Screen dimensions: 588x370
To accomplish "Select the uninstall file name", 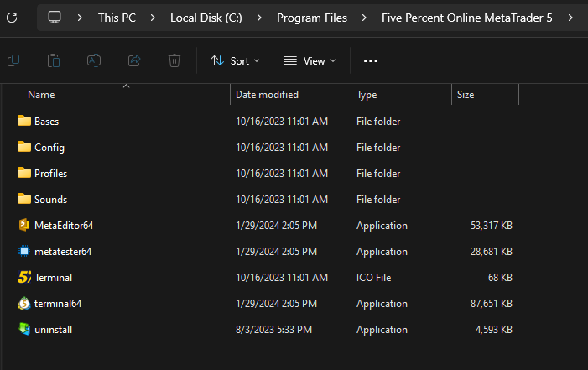I will point(53,330).
